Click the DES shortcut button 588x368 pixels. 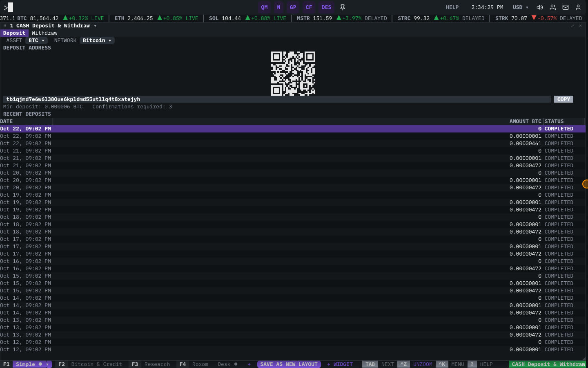pyautogui.click(x=326, y=7)
